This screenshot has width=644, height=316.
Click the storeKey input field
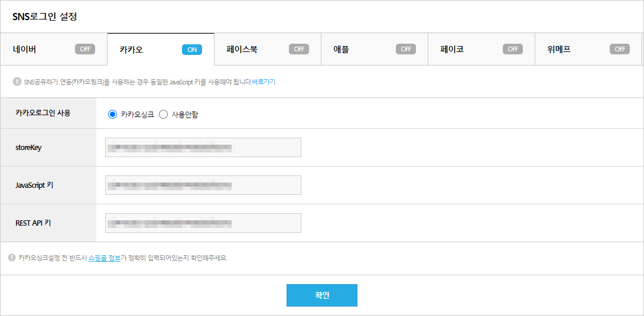tap(203, 148)
